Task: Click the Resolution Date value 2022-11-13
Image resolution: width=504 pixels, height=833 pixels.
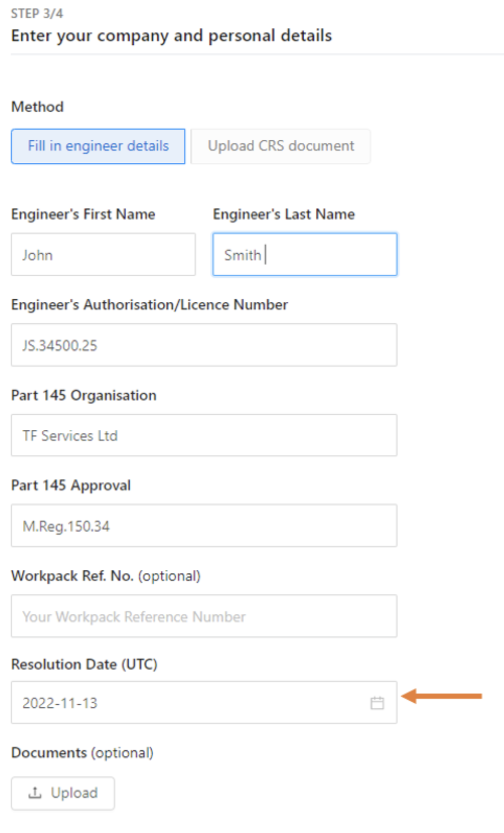Action: [x=60, y=703]
